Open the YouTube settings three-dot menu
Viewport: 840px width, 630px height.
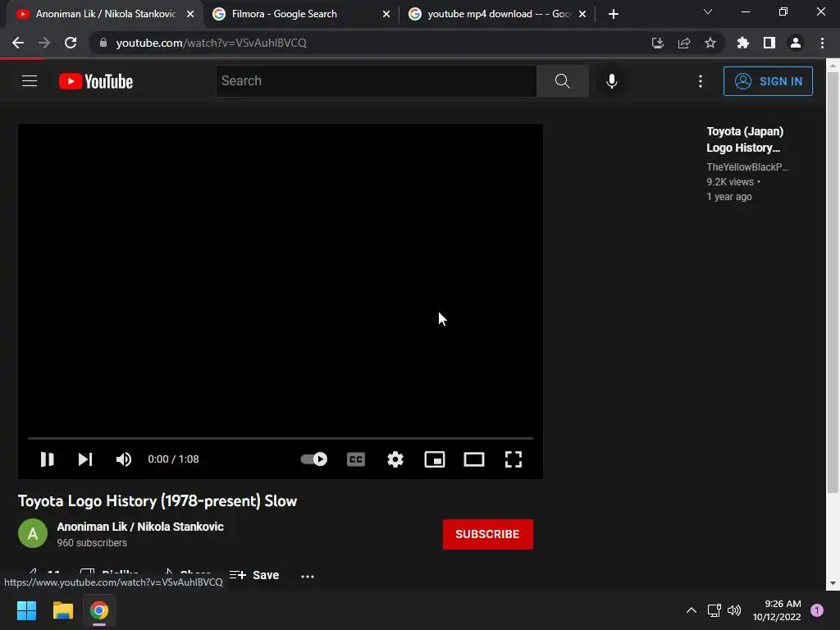tap(701, 81)
